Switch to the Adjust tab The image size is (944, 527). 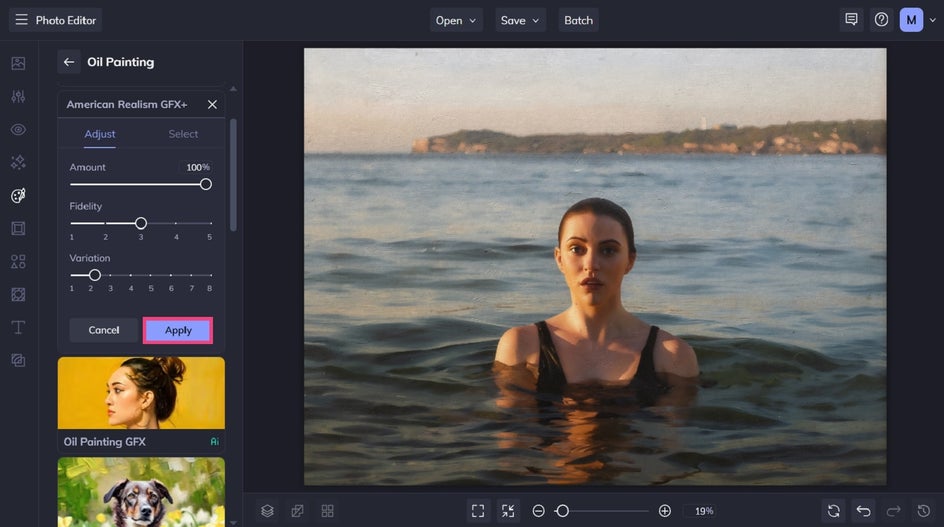tap(100, 134)
